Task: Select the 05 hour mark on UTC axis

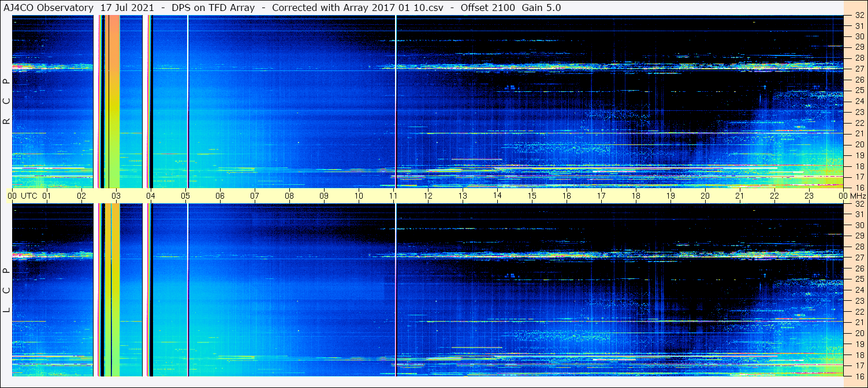Action: (185, 196)
